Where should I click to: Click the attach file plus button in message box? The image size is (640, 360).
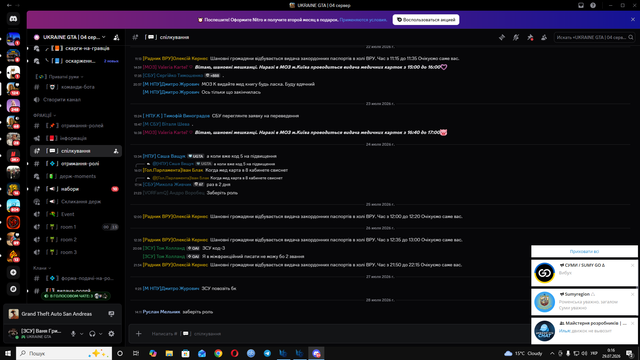138,333
